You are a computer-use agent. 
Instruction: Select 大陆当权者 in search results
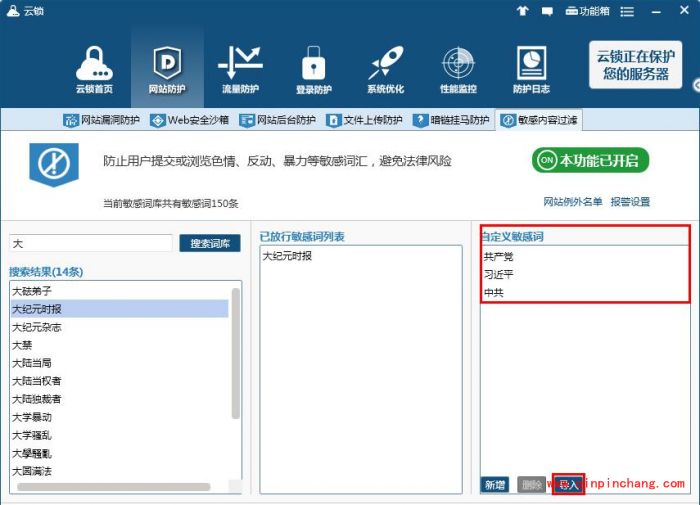(x=119, y=381)
